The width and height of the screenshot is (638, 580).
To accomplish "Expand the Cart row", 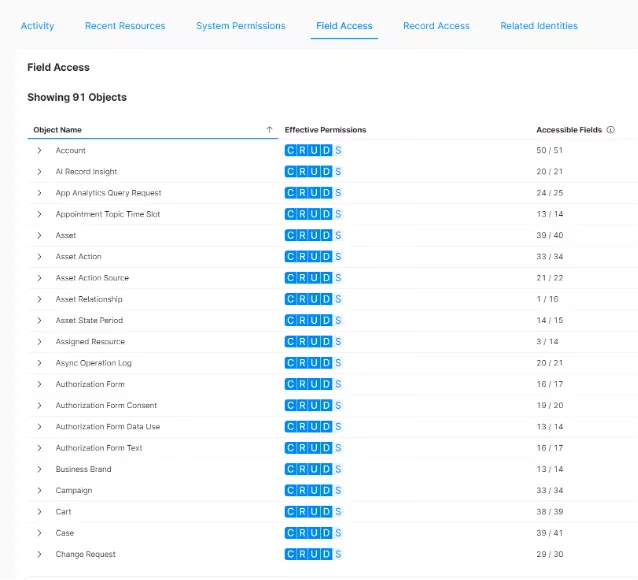I will click(39, 512).
